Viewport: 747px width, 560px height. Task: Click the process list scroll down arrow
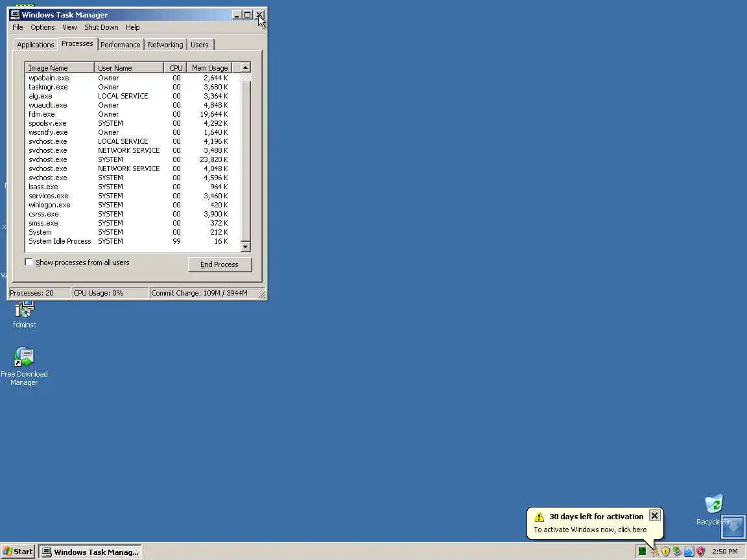[x=245, y=247]
